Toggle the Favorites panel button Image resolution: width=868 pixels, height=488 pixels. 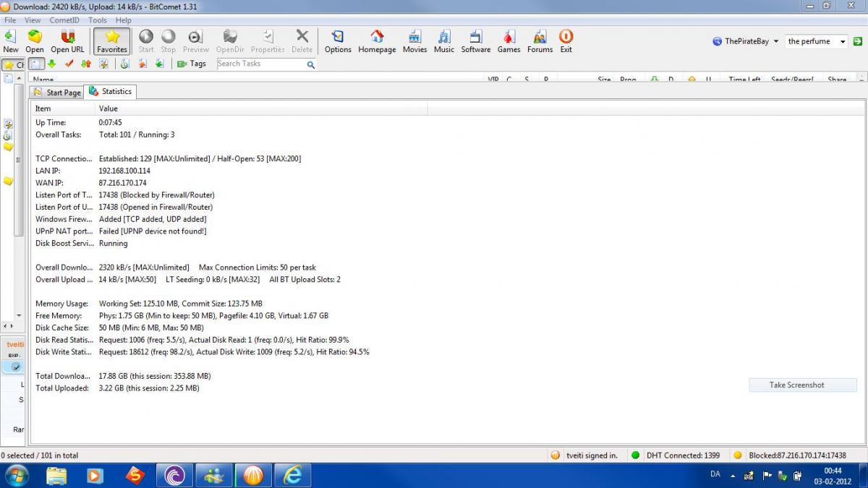click(x=112, y=40)
